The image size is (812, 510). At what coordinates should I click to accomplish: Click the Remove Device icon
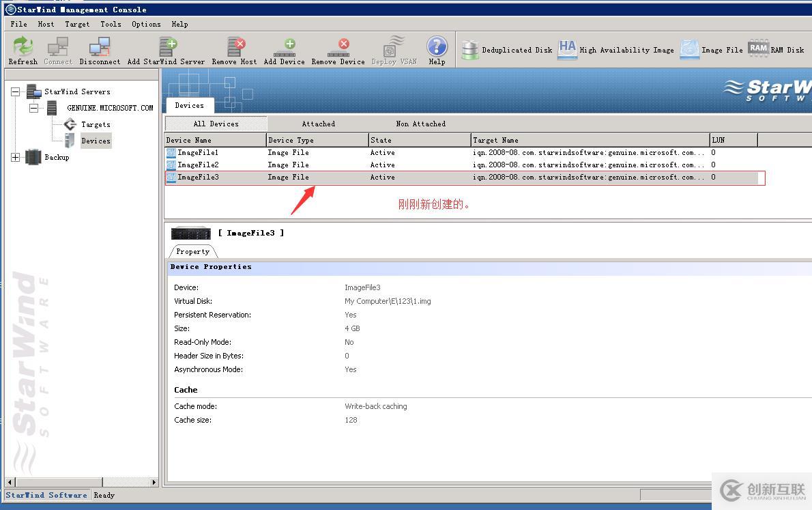pyautogui.click(x=338, y=47)
